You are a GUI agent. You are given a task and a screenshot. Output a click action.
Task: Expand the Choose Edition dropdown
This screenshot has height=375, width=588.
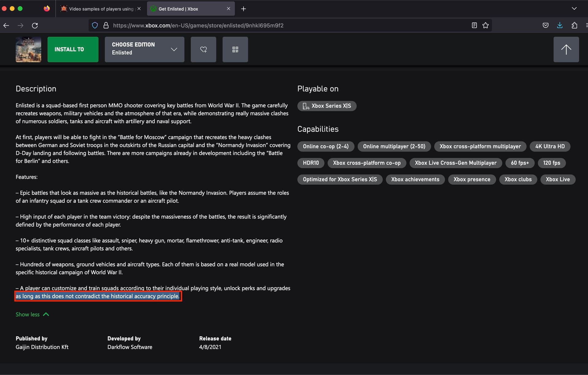click(x=145, y=50)
